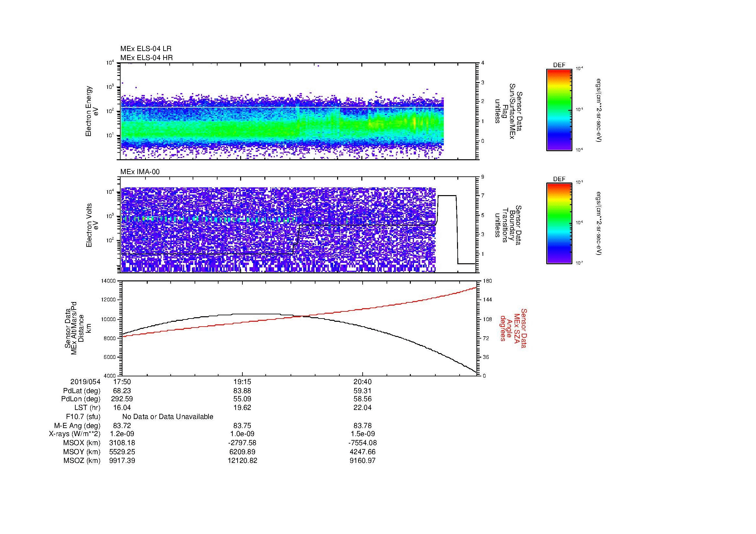Select the 'MEx ELS-04 HR' title
The width and height of the screenshot is (756, 534).
click(146, 58)
